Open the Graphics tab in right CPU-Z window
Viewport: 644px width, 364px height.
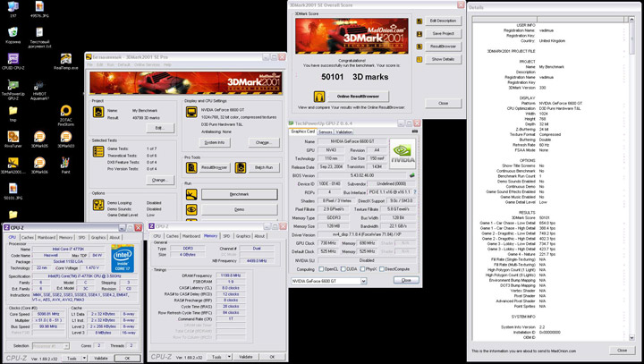(243, 236)
